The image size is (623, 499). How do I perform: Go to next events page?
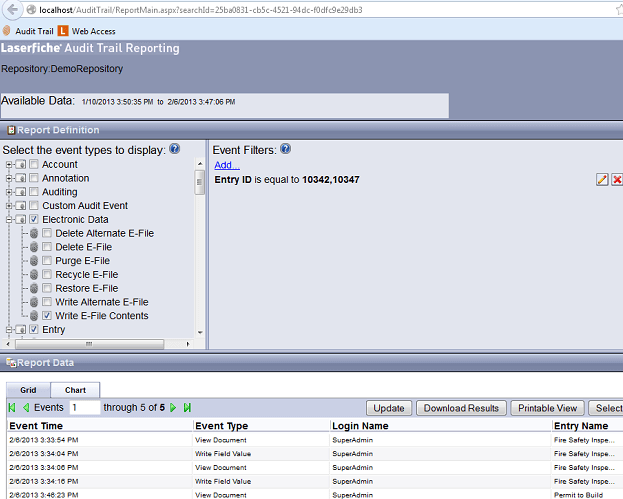173,408
